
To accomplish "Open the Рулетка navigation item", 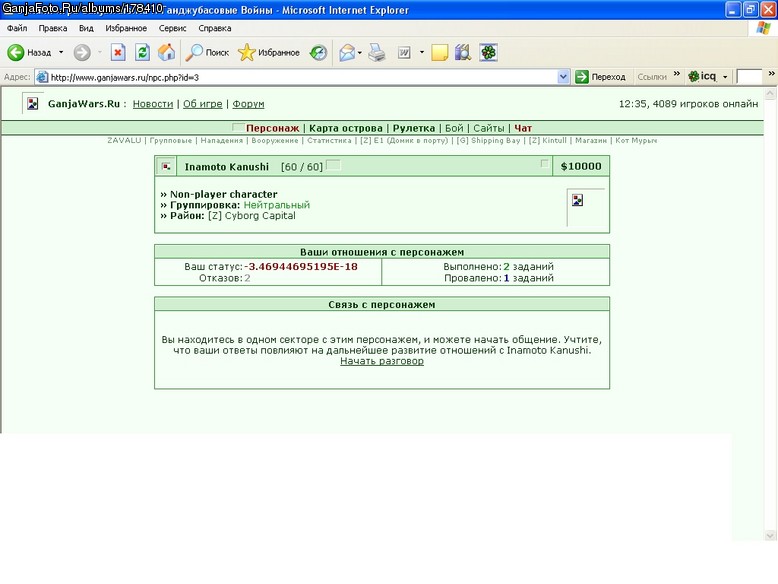I will coord(414,128).
